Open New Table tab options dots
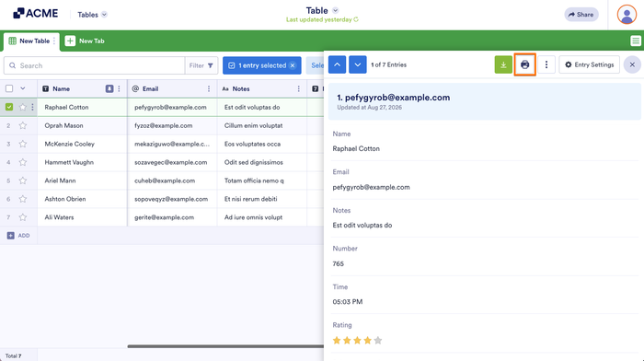The height and width of the screenshot is (361, 644). click(53, 41)
